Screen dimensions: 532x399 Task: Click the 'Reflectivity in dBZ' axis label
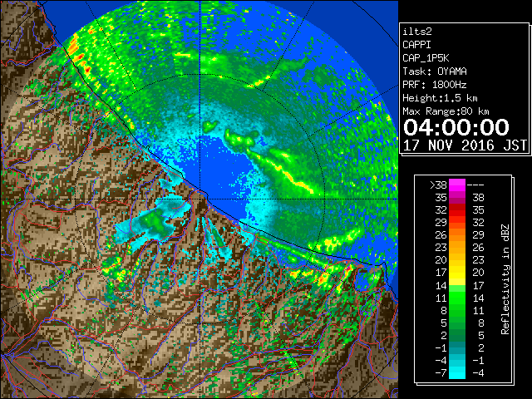505,279
